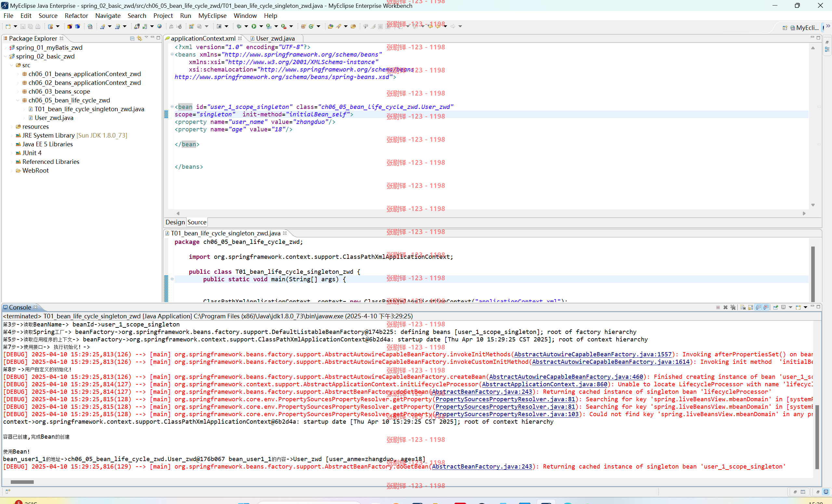The image size is (832, 504).
Task: Open the Open Console dropdown arrow
Action: 805,307
